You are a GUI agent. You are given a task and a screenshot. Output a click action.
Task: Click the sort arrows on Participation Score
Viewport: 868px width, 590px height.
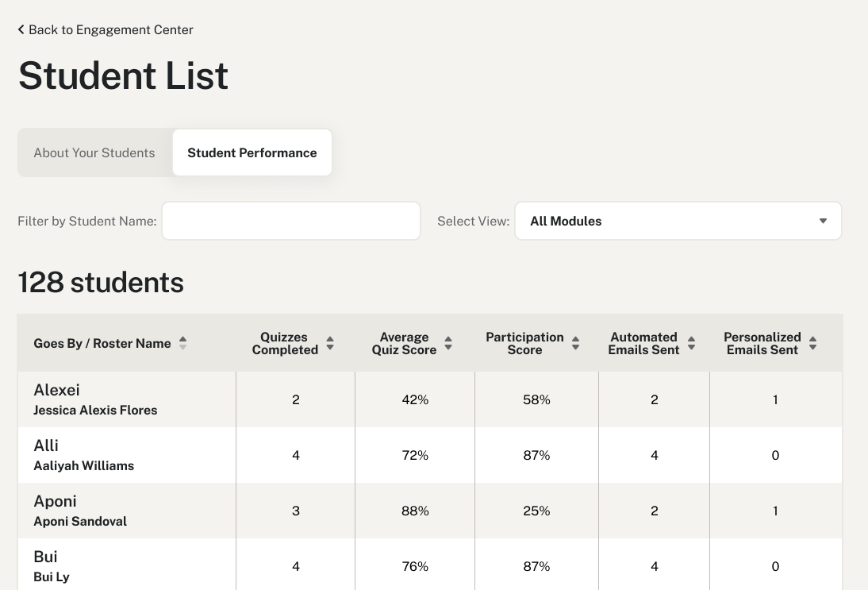(x=574, y=342)
